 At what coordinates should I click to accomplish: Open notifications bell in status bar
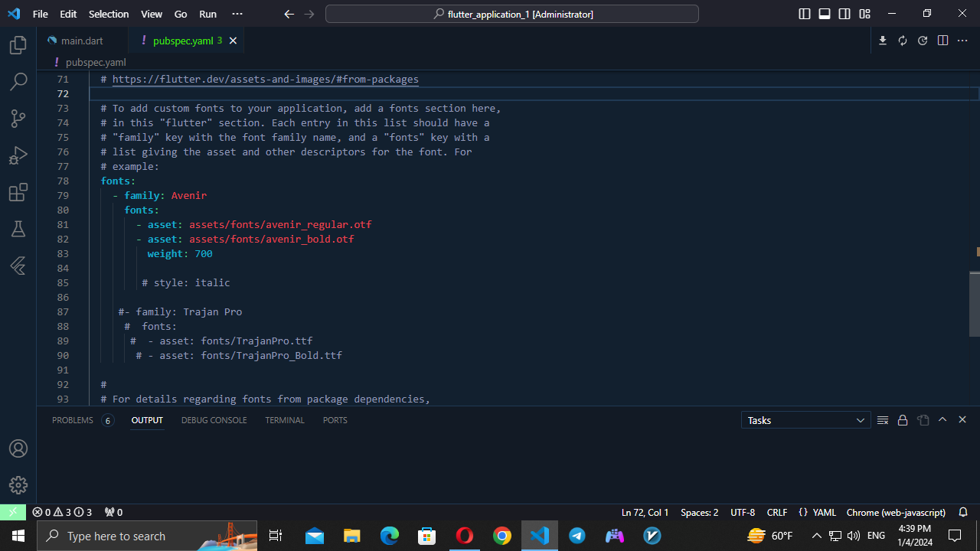(963, 512)
